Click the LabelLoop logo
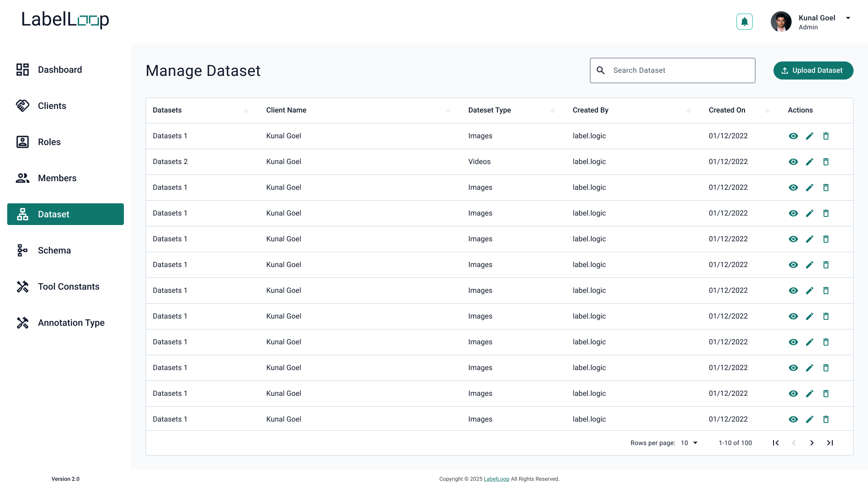The width and height of the screenshot is (868, 488). (x=66, y=20)
